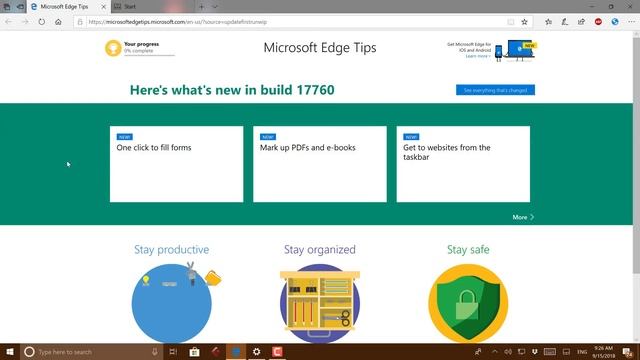Open the touch keyboard
This screenshot has width=640, height=360.
tap(550, 351)
